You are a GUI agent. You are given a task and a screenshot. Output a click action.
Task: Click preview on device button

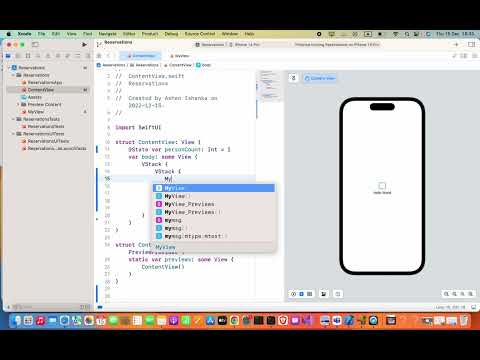tap(338, 294)
